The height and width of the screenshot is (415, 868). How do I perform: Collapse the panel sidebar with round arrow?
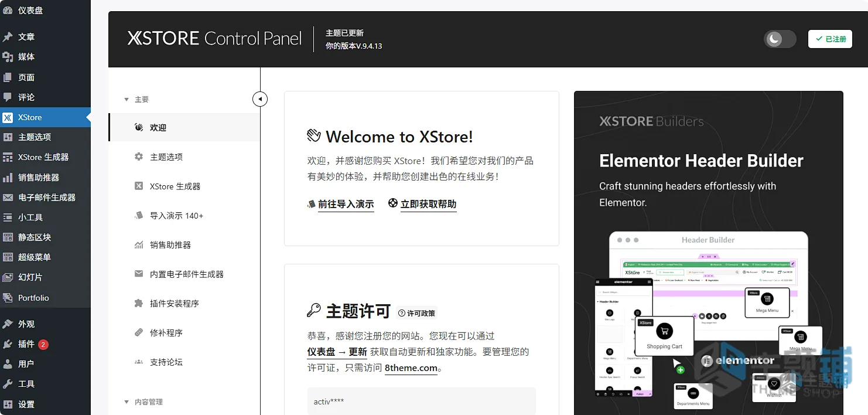[260, 99]
